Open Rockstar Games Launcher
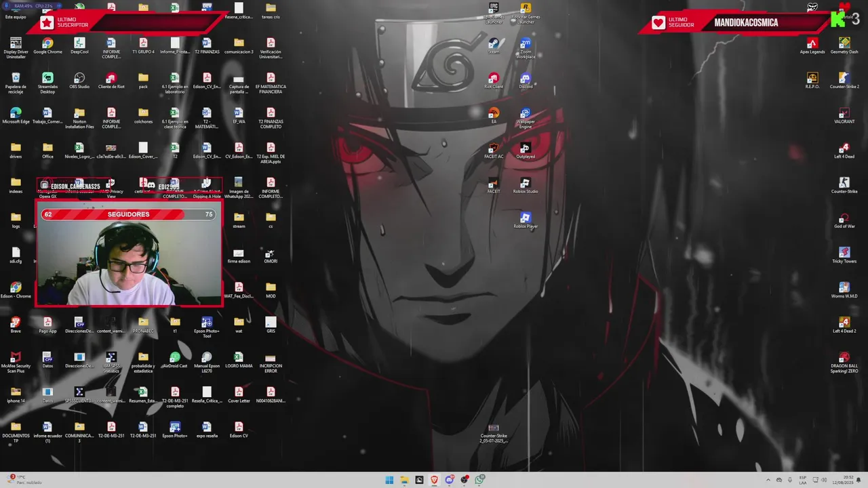The image size is (868, 488). point(526,13)
